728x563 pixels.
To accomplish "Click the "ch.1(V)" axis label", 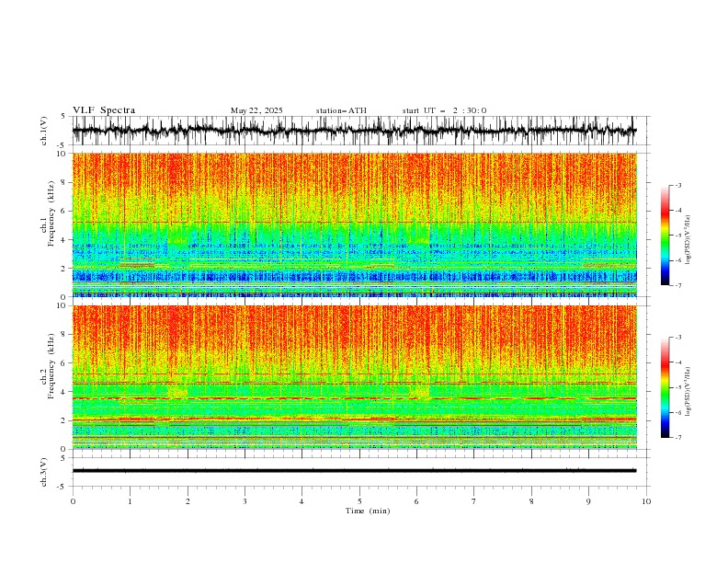I will point(44,131).
